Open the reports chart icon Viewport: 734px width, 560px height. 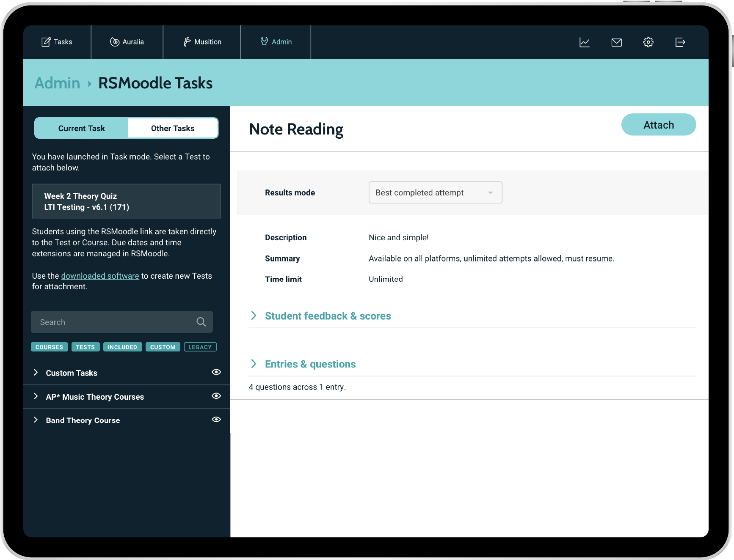click(584, 42)
